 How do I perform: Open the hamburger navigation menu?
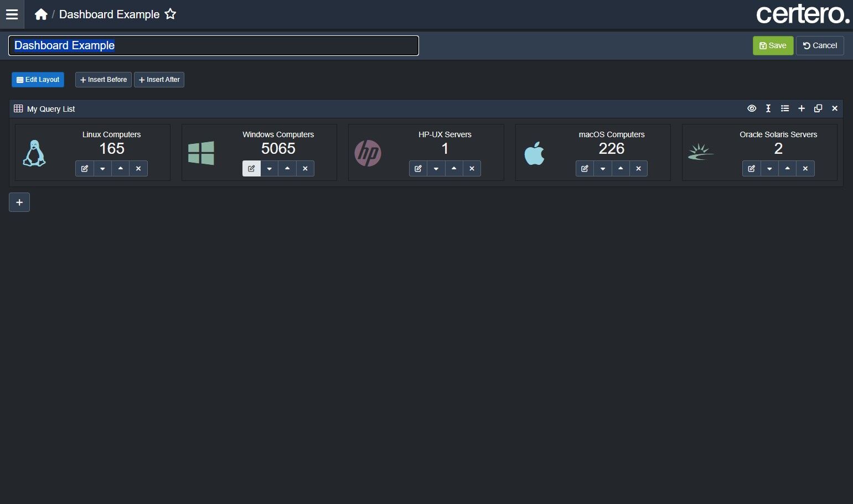[x=12, y=14]
